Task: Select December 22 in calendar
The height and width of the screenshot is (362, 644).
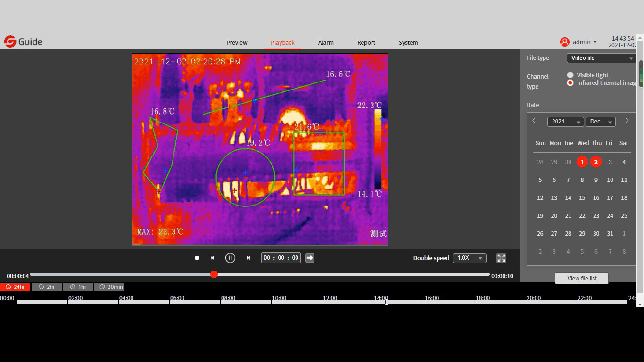Action: click(x=582, y=215)
